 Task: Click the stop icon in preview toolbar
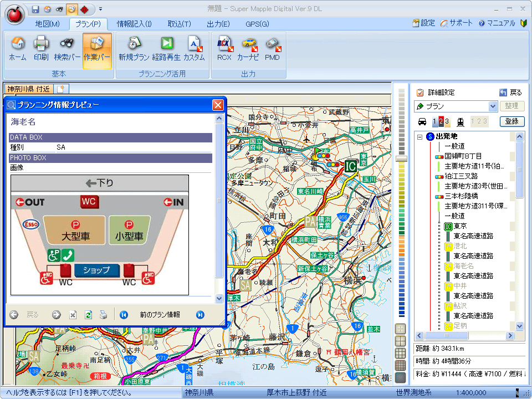73,315
